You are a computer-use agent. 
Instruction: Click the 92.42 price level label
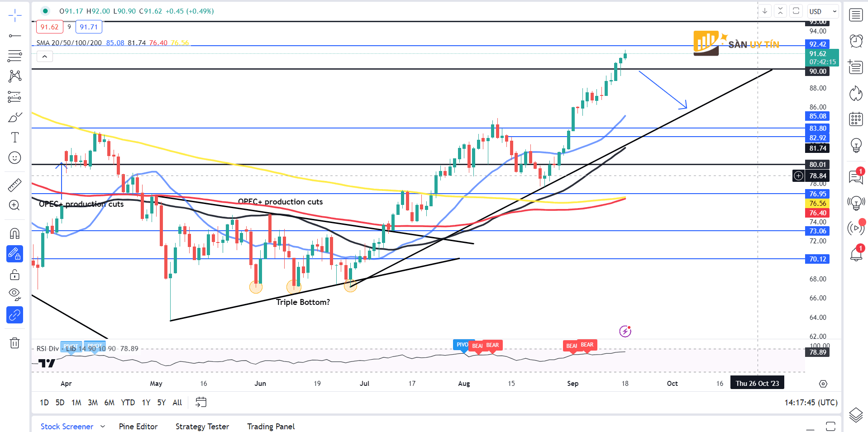(x=818, y=44)
